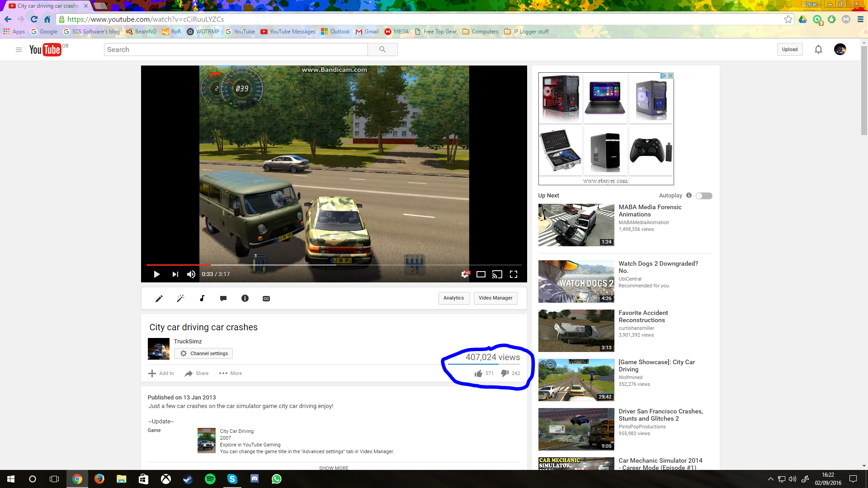This screenshot has height=488, width=868.
Task: Open the AdChoices icon on ad
Action: (663, 76)
